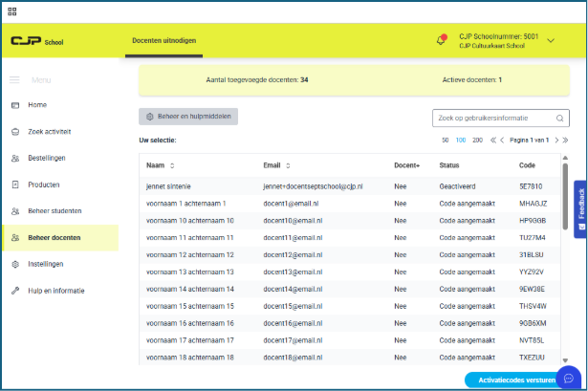Click the Code column header
This screenshot has width=588, height=391.
coord(527,165)
